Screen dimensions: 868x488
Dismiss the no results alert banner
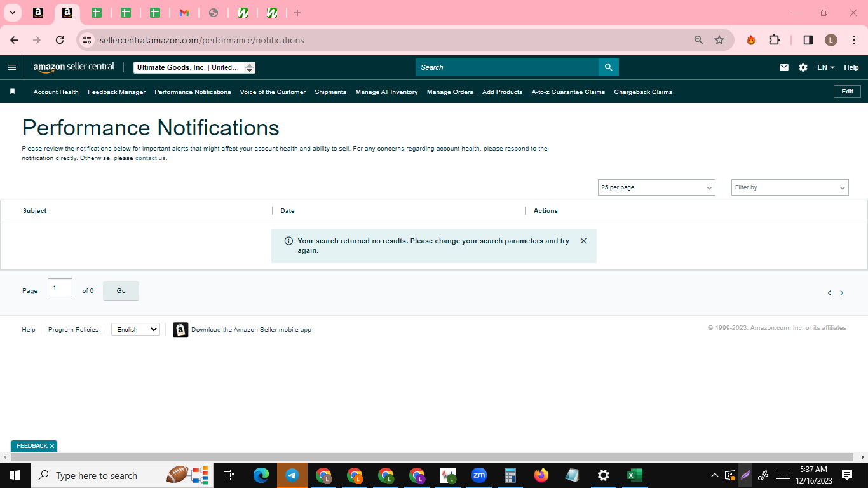[x=583, y=241]
